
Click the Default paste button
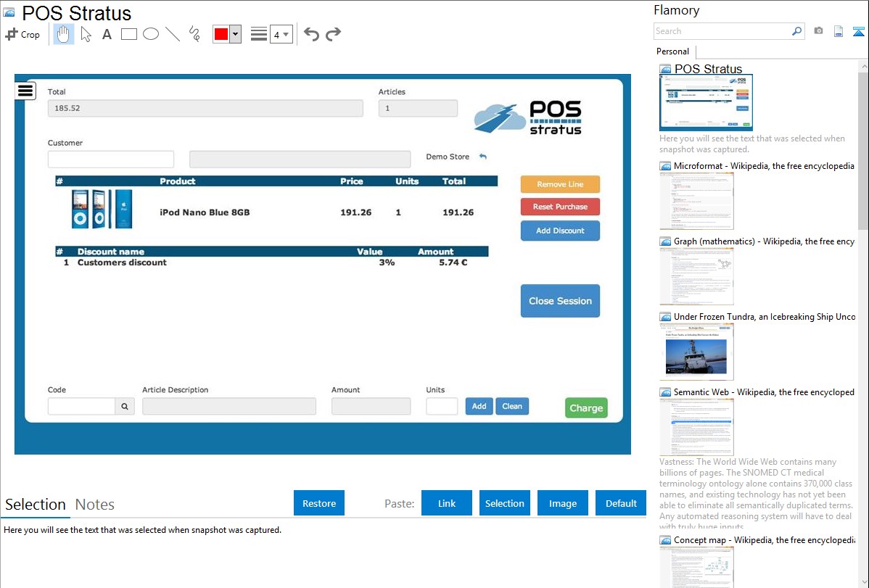click(621, 503)
